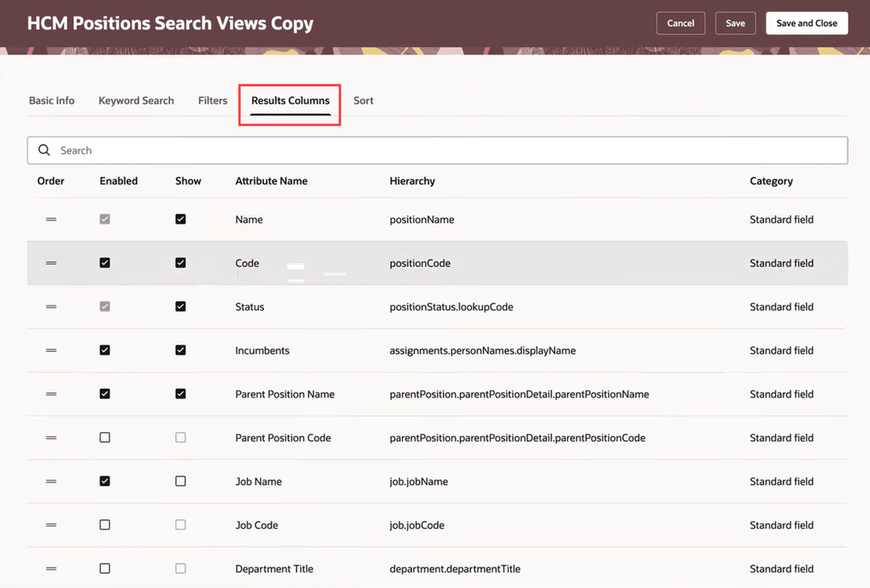The image size is (870, 588).
Task: Grab the reorder handle for Name row
Action: [51, 220]
